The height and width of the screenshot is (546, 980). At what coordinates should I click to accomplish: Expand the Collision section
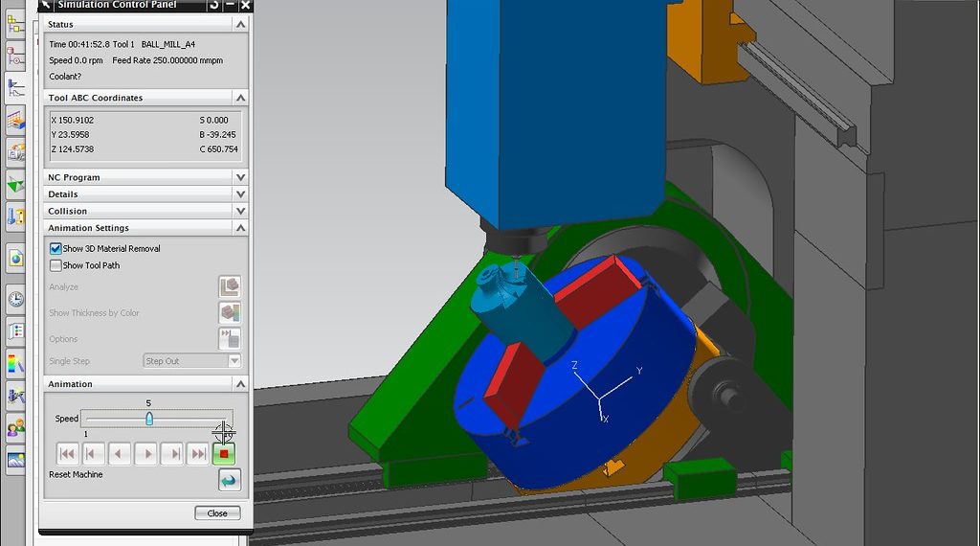(x=240, y=211)
